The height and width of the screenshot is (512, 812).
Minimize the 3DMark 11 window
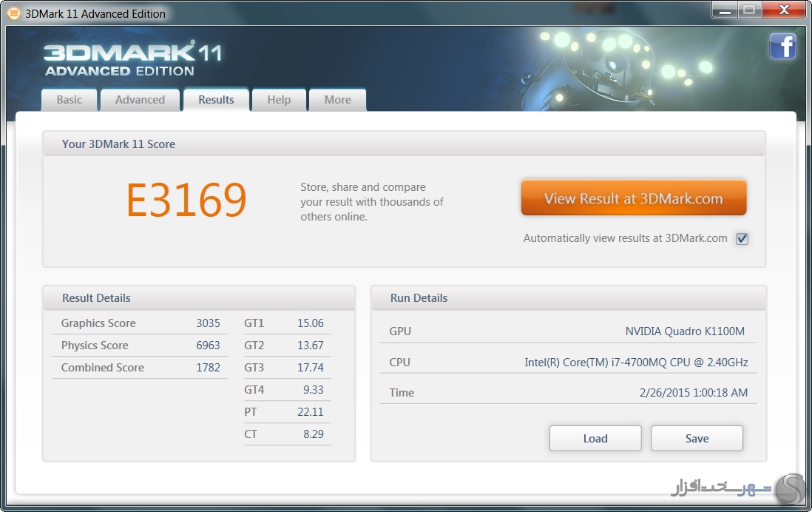(x=725, y=10)
